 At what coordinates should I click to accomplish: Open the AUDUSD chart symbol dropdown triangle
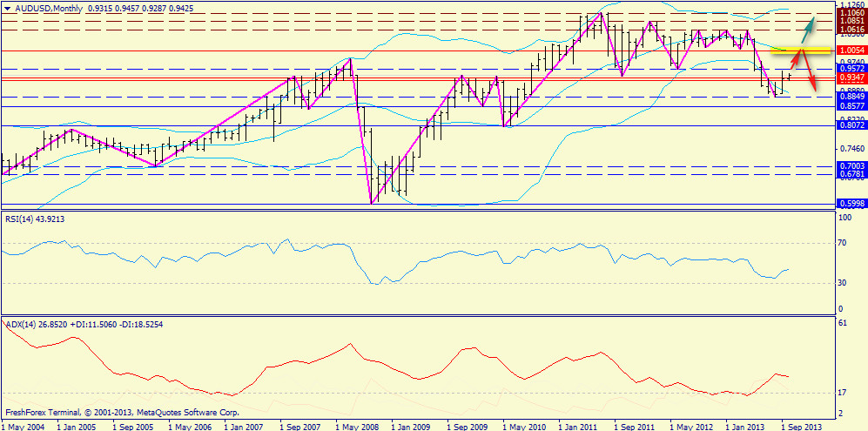(x=7, y=7)
